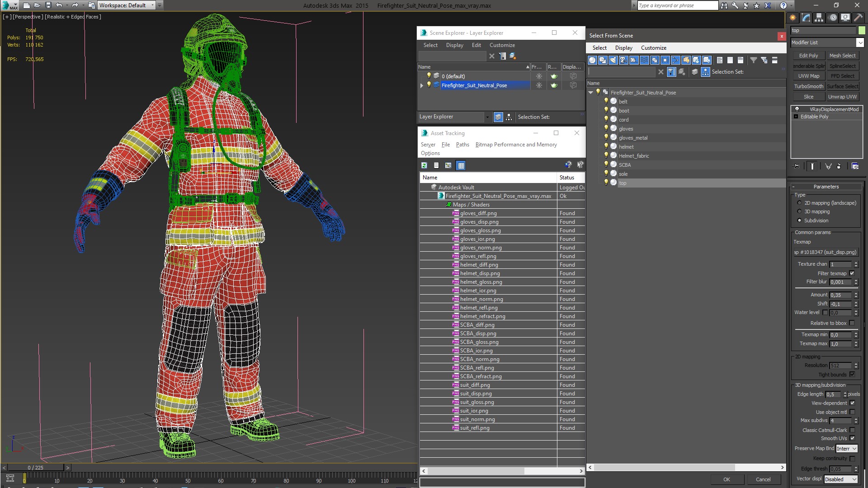Click the Save File toolbar icon
Viewport: 868px width, 488px height.
48,5
